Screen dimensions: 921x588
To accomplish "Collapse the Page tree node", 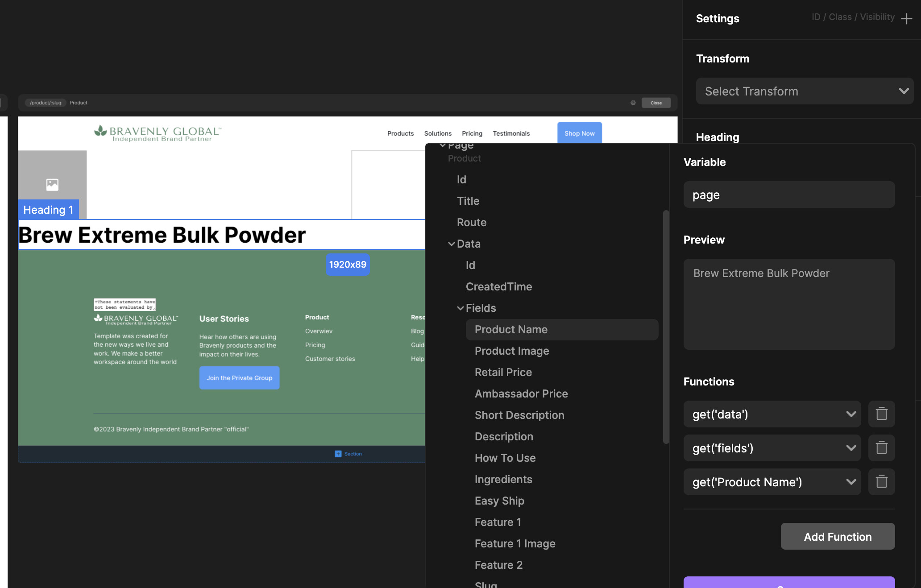I will click(x=443, y=145).
